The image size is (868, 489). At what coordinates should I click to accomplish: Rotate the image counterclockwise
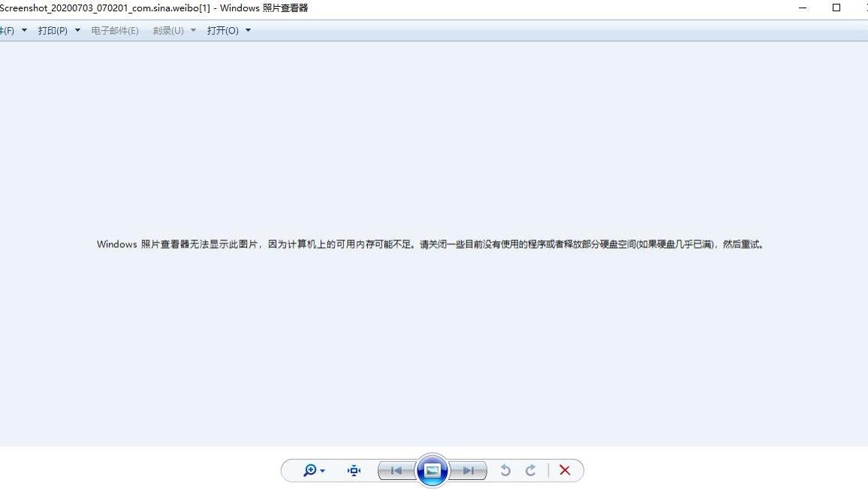pos(505,470)
